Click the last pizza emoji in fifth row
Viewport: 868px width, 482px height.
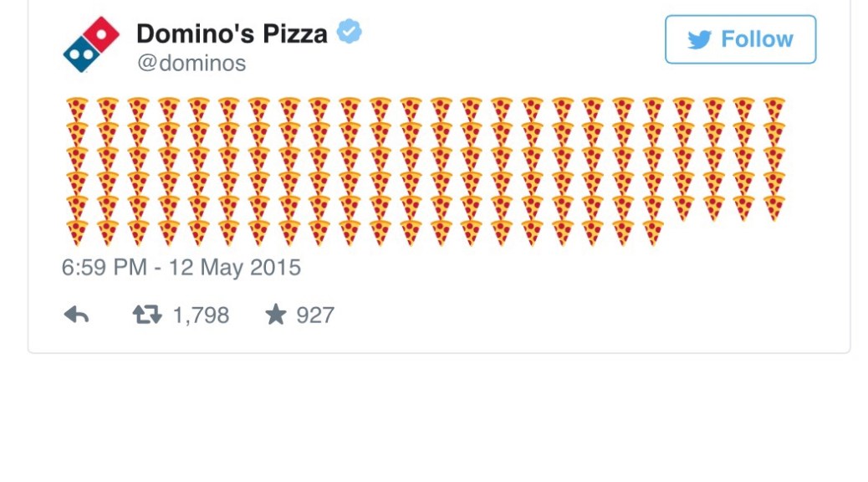774,208
